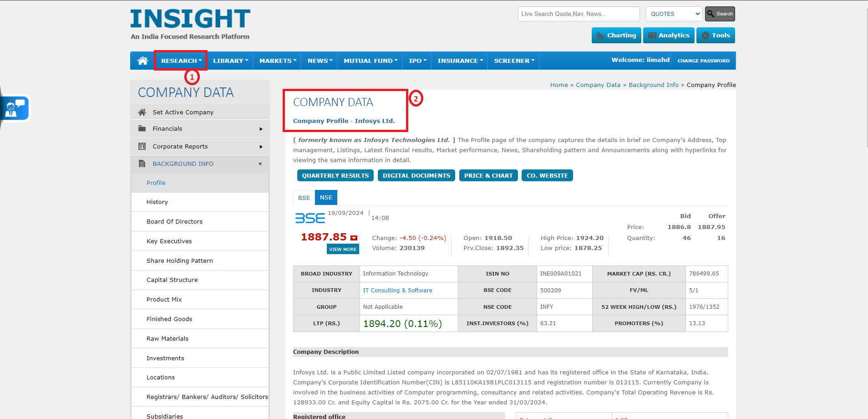868x419 pixels.
Task: Click the red down price indicator icon
Action: tap(354, 238)
